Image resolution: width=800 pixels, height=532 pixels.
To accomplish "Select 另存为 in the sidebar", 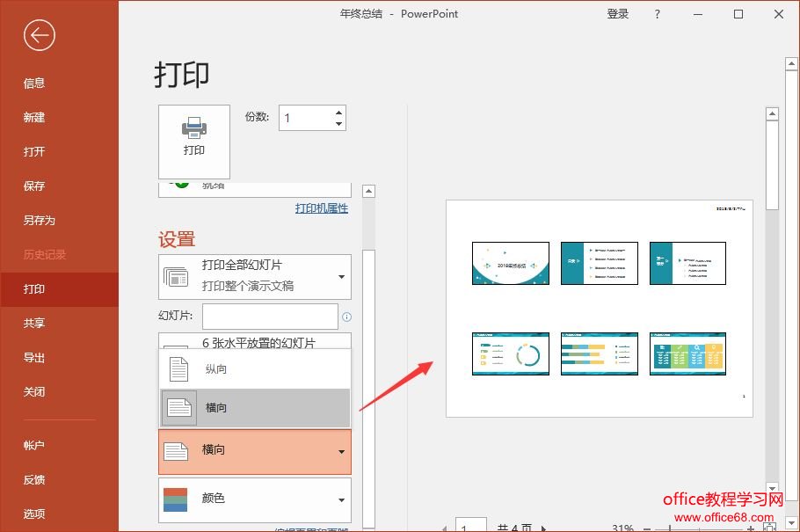I will 40,221.
